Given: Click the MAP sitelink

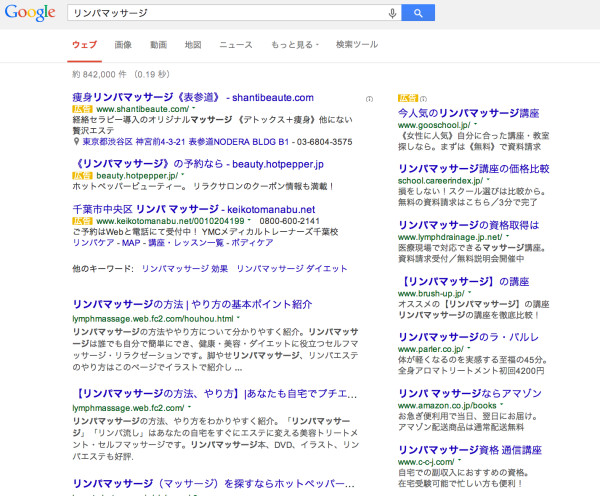Looking at the screenshot, I should pyautogui.click(x=131, y=243).
